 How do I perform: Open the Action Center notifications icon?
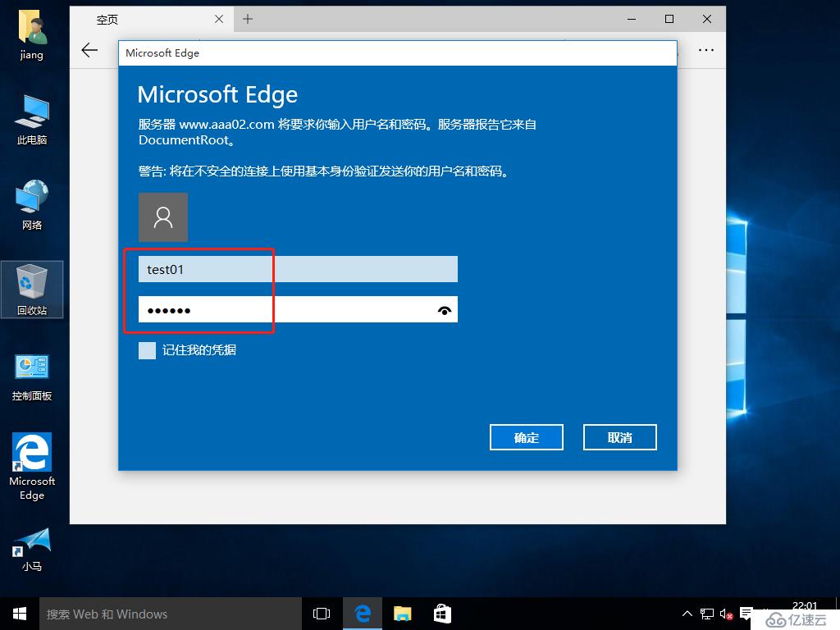click(x=745, y=614)
